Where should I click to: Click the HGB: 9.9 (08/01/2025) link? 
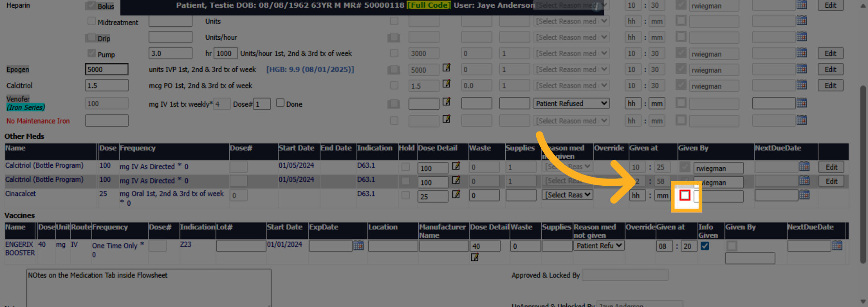(x=310, y=69)
